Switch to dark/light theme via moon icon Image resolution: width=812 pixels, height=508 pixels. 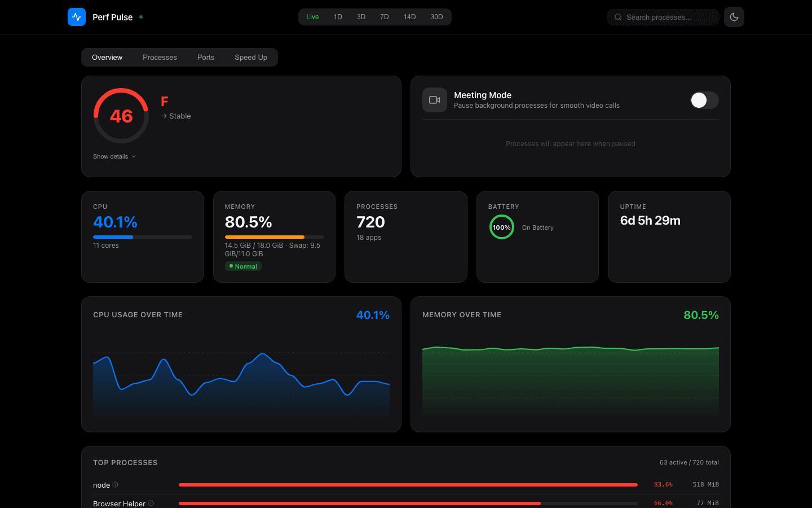[x=734, y=17]
